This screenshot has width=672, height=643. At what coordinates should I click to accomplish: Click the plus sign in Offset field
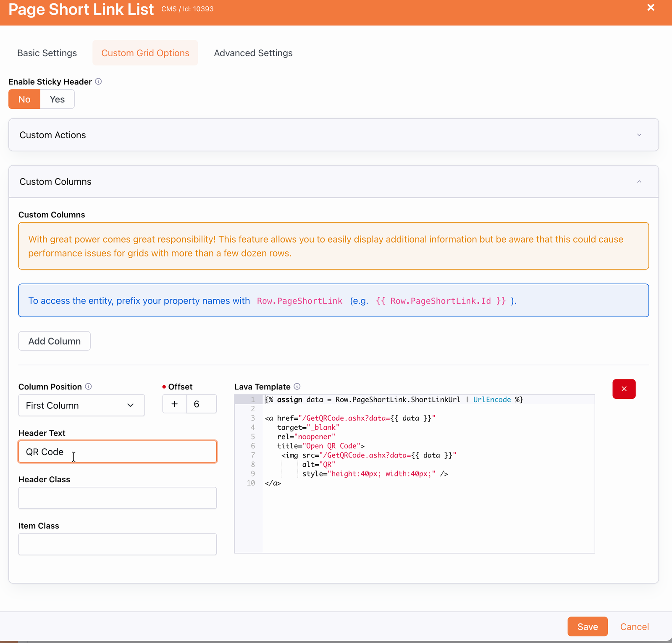tap(174, 404)
